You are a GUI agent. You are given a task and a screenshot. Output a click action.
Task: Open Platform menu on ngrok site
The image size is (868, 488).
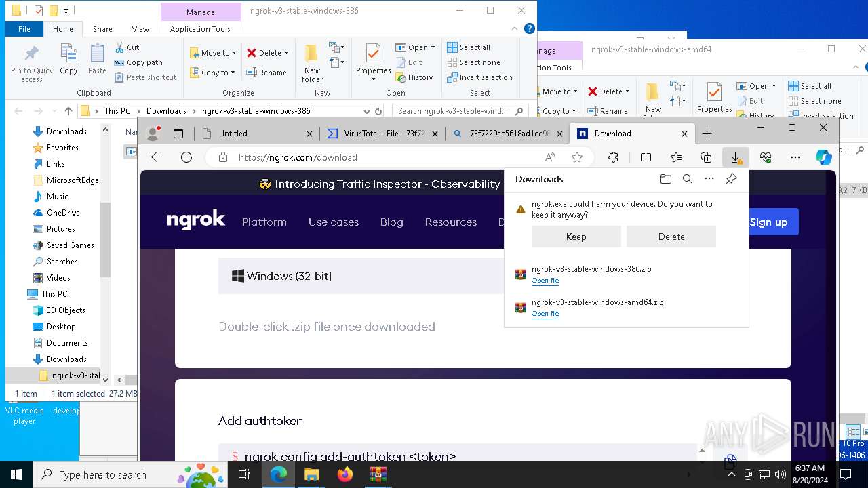tap(264, 222)
